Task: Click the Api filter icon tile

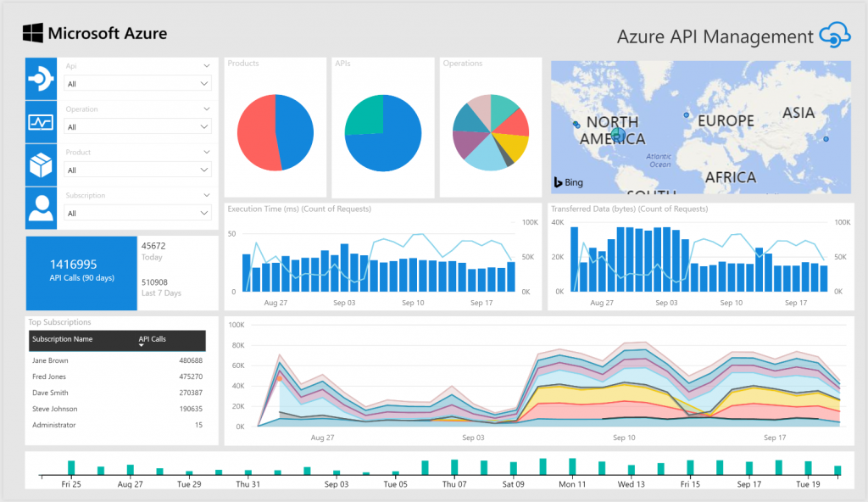Action: tap(41, 79)
